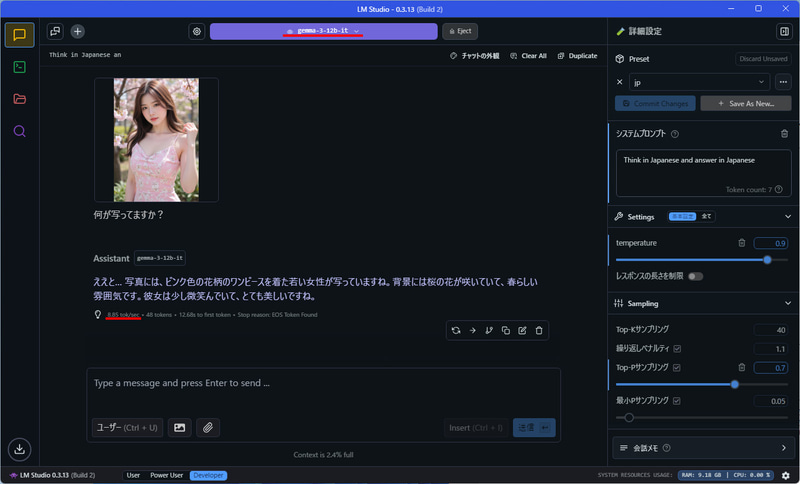800x484 pixels.
Task: Regenerate the assistant response
Action: click(x=456, y=330)
